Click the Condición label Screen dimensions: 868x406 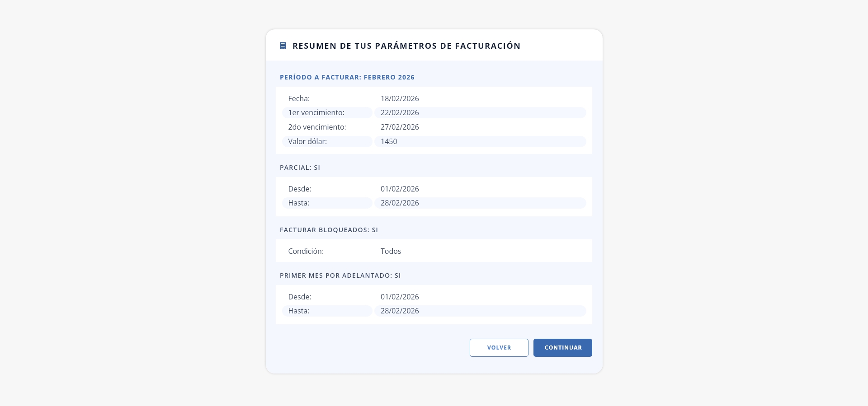pos(306,251)
